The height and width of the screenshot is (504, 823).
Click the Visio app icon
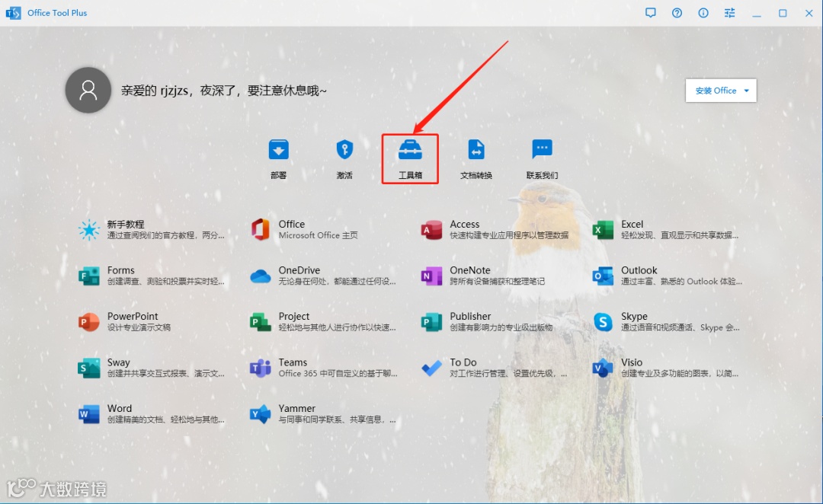[x=603, y=368]
